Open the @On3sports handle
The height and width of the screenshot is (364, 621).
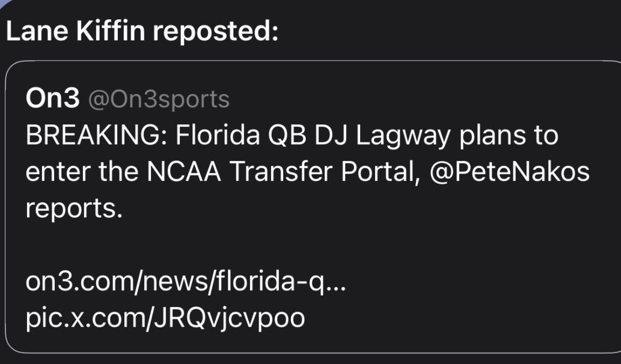[159, 99]
